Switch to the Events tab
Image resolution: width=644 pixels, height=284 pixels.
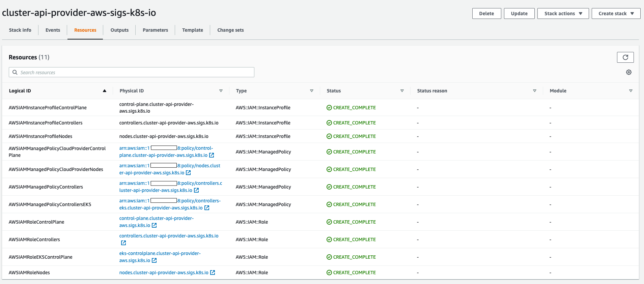click(53, 30)
